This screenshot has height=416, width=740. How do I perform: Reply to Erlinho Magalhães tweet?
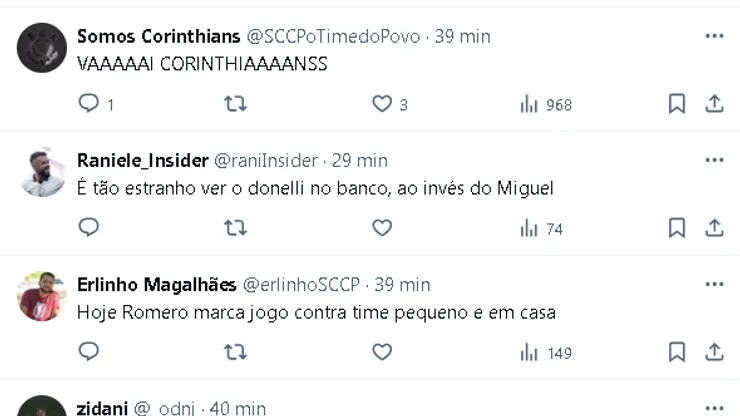(89, 352)
